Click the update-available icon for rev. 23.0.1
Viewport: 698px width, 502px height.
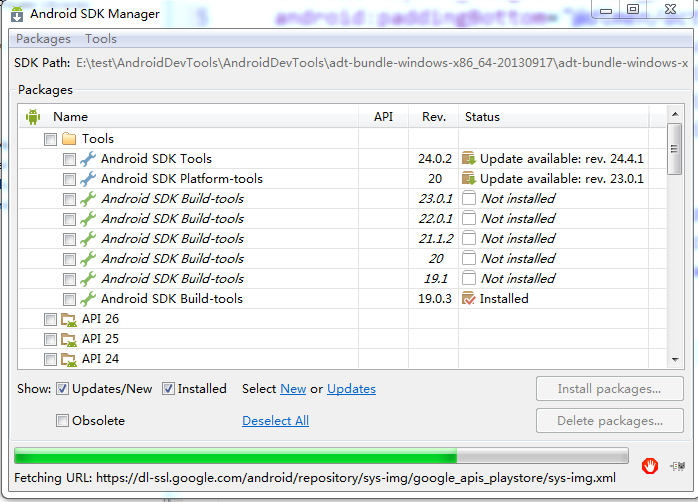click(469, 178)
